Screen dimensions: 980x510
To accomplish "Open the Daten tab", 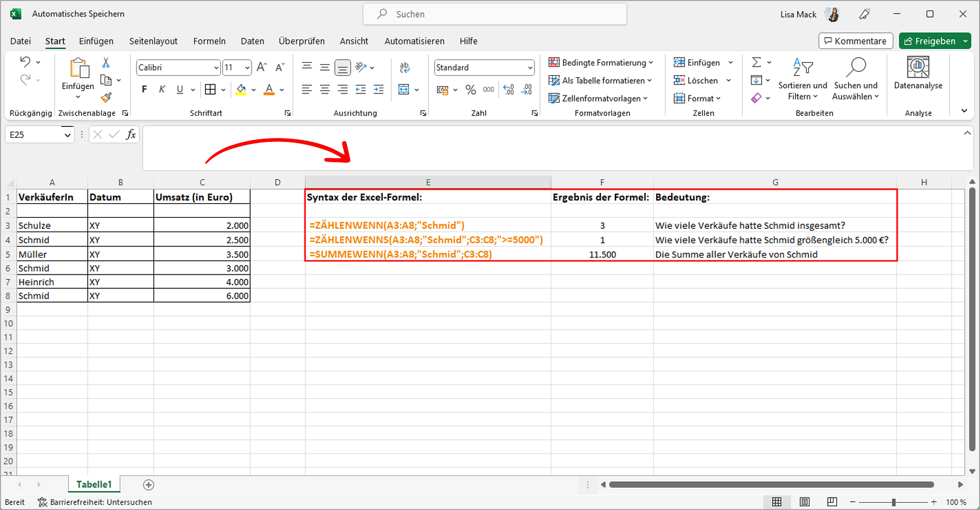I will (x=252, y=41).
